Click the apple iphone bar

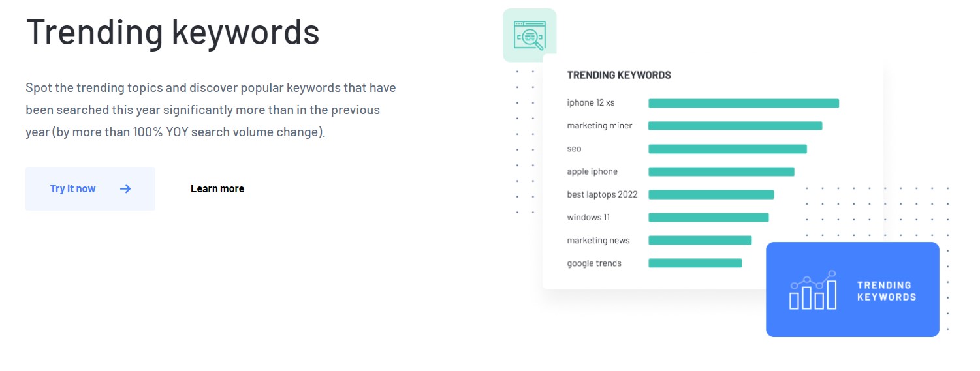[721, 171]
